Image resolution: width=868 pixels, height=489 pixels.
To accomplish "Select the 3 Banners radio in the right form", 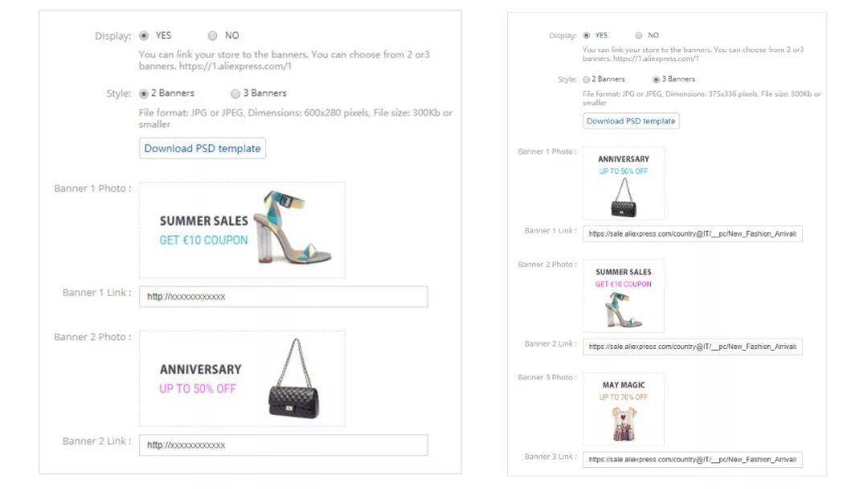I will (656, 80).
